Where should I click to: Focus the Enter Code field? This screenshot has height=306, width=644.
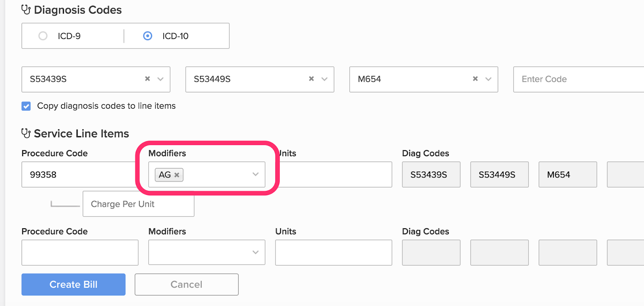click(x=579, y=79)
